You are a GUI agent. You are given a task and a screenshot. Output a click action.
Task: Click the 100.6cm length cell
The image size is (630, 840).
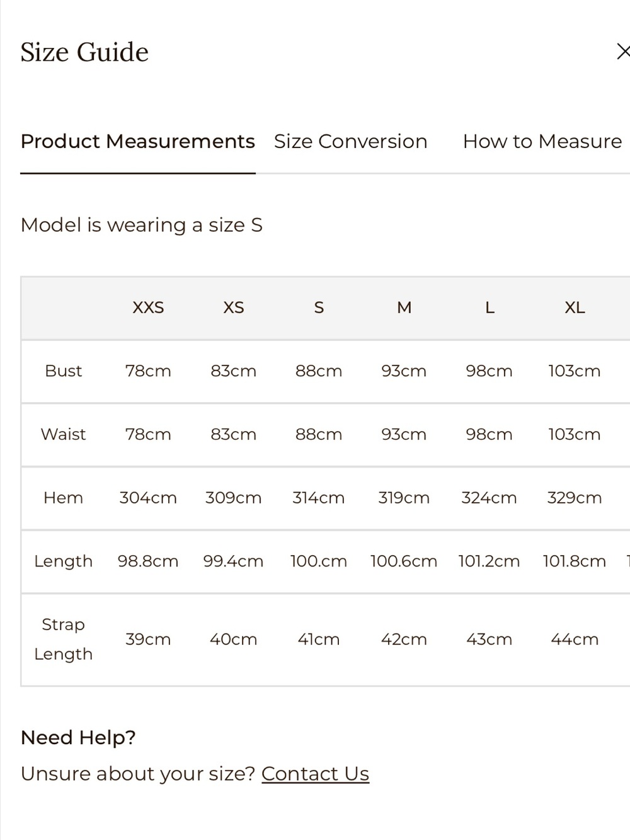[404, 561]
